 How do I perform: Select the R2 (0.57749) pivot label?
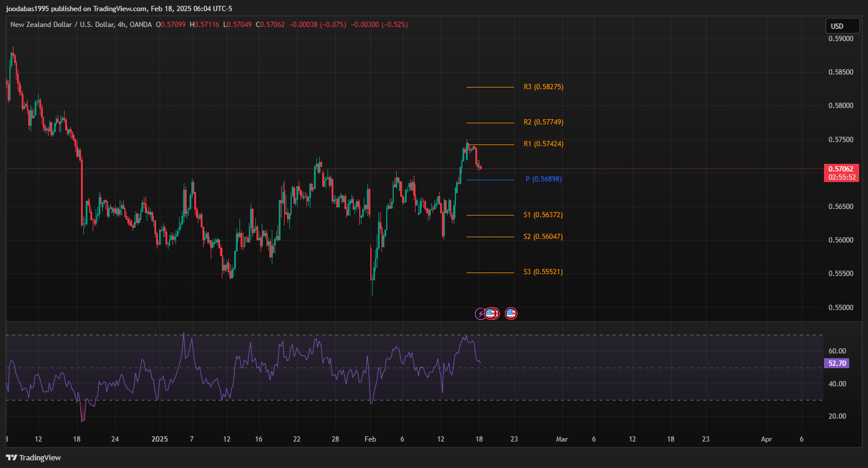tap(543, 122)
